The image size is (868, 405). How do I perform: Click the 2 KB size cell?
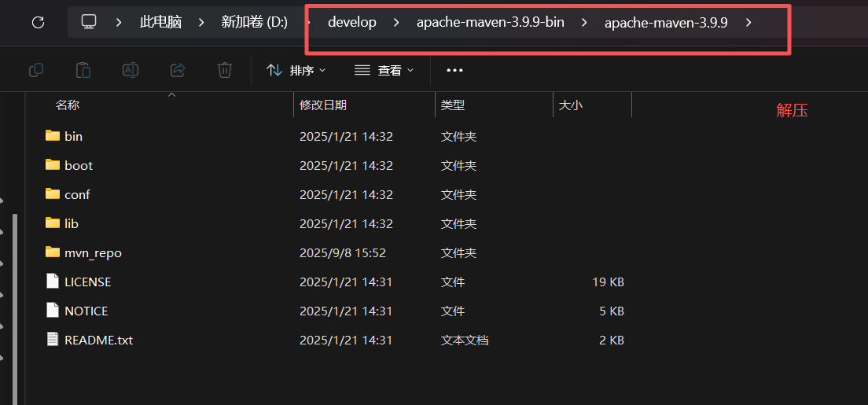[x=612, y=340]
